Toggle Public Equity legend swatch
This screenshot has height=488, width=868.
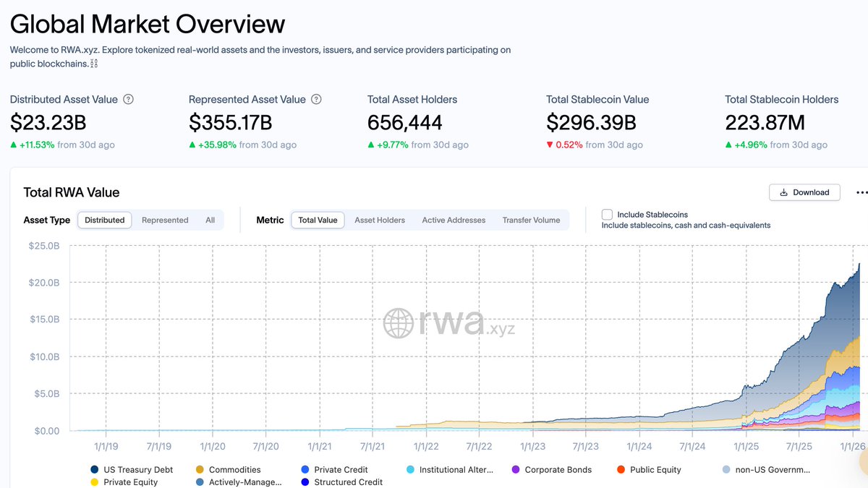(621, 470)
